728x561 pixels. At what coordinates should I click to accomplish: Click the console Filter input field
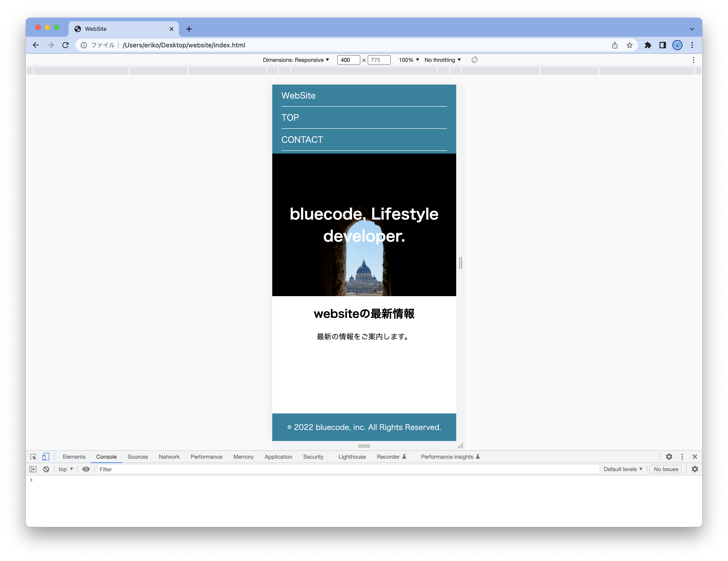(x=347, y=469)
